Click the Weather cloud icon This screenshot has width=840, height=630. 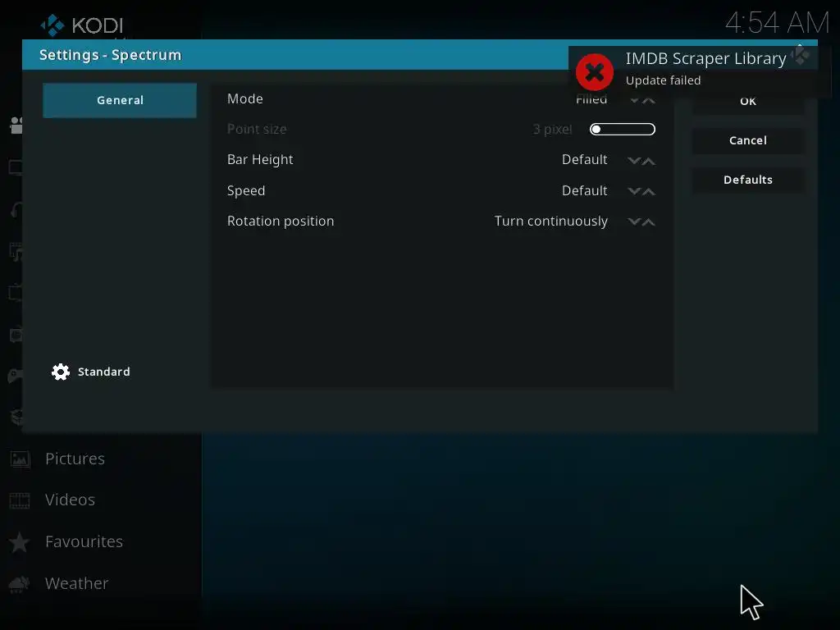20,584
